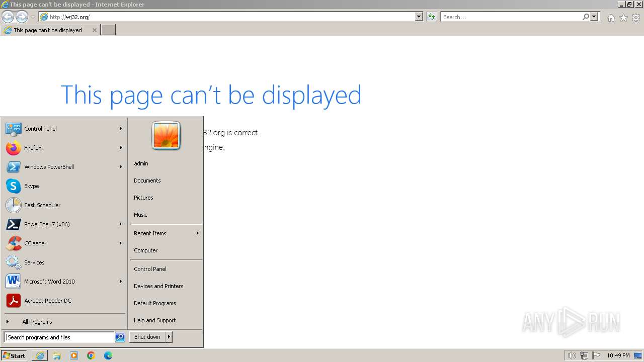Image resolution: width=644 pixels, height=362 pixels.
Task: Open File Explorer from taskbar
Action: pos(57,355)
